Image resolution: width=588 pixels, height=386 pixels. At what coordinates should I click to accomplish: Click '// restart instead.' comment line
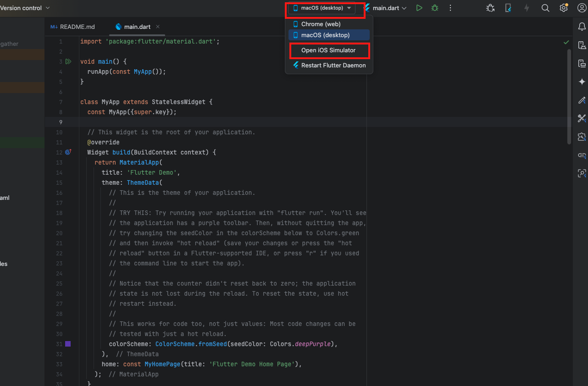click(143, 303)
